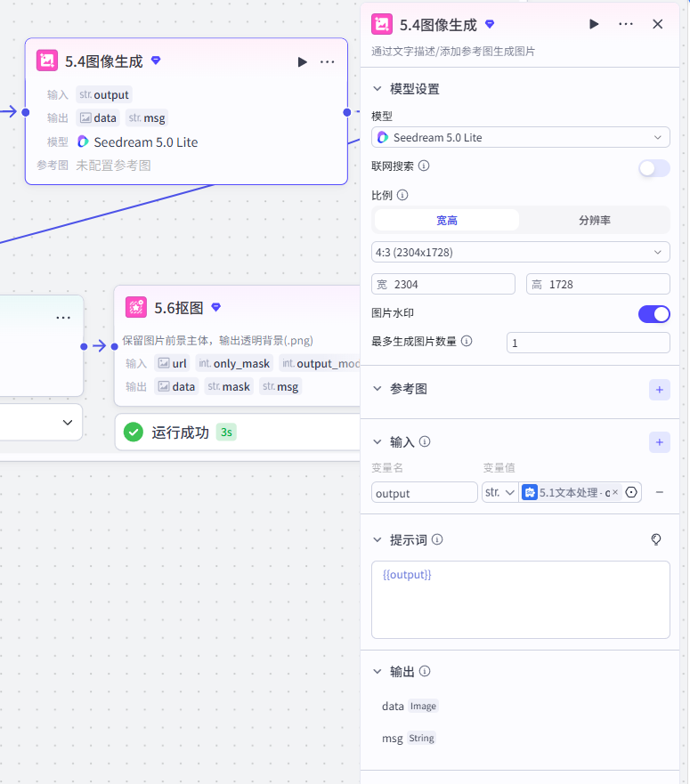Add a new input variable with the 输入 plus icon
This screenshot has width=690, height=784.
coord(660,442)
